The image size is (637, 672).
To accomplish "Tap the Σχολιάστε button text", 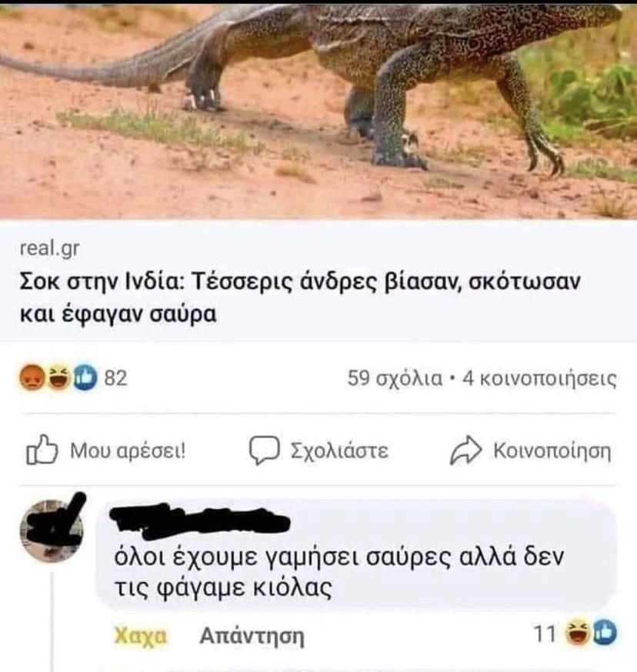I will click(x=339, y=451).
